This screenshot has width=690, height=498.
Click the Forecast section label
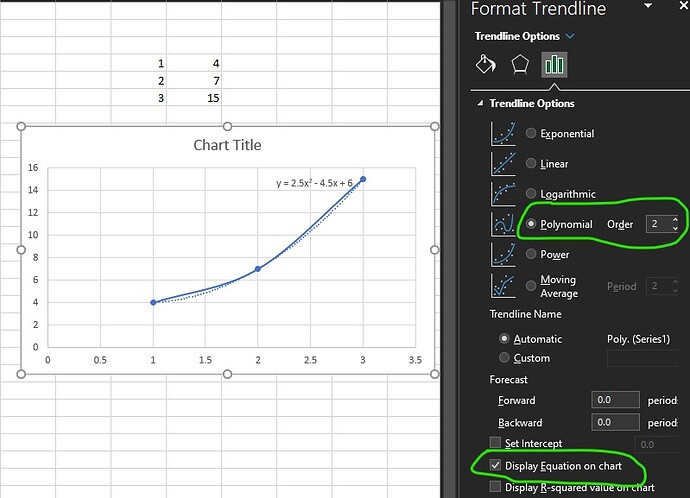[508, 380]
